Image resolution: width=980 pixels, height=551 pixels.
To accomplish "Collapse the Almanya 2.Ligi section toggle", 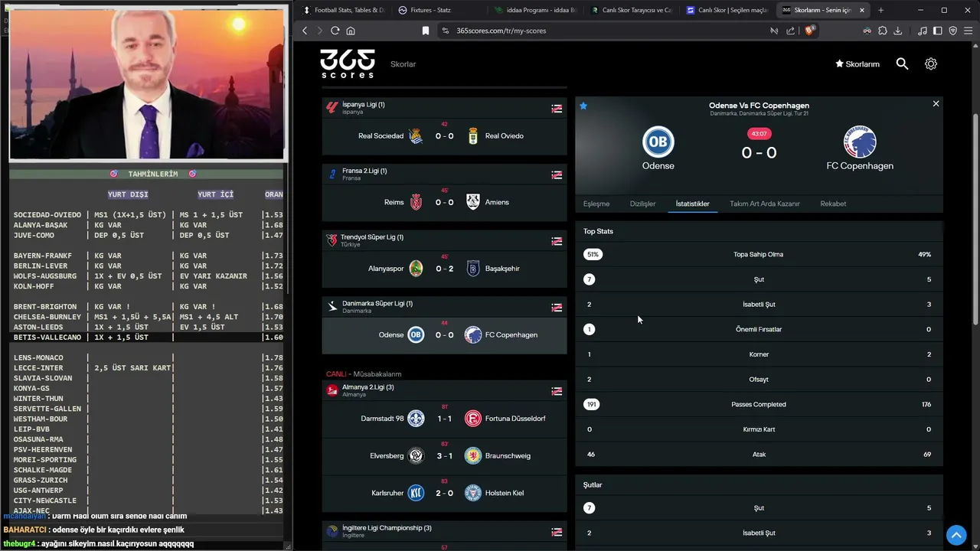I will pos(557,391).
